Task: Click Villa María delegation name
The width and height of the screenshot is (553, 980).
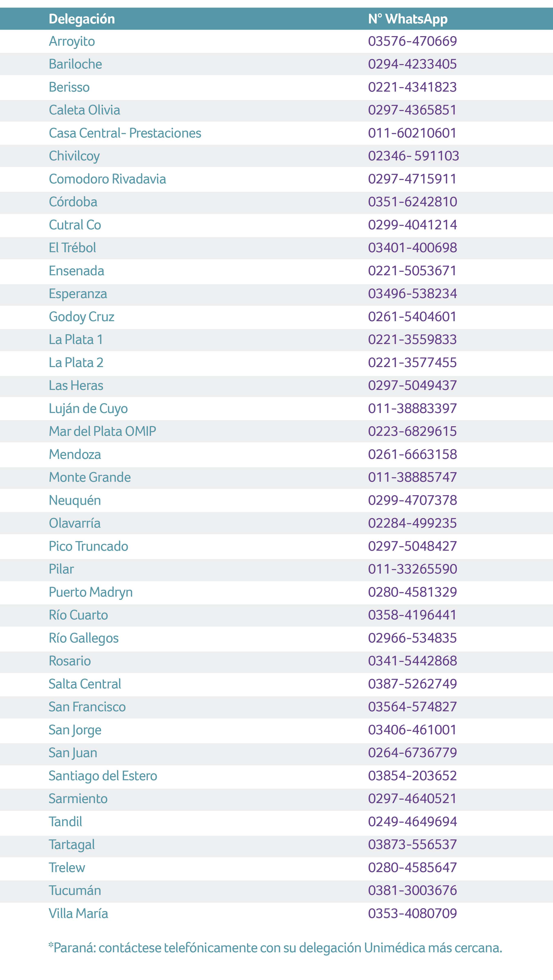Action: [x=78, y=913]
